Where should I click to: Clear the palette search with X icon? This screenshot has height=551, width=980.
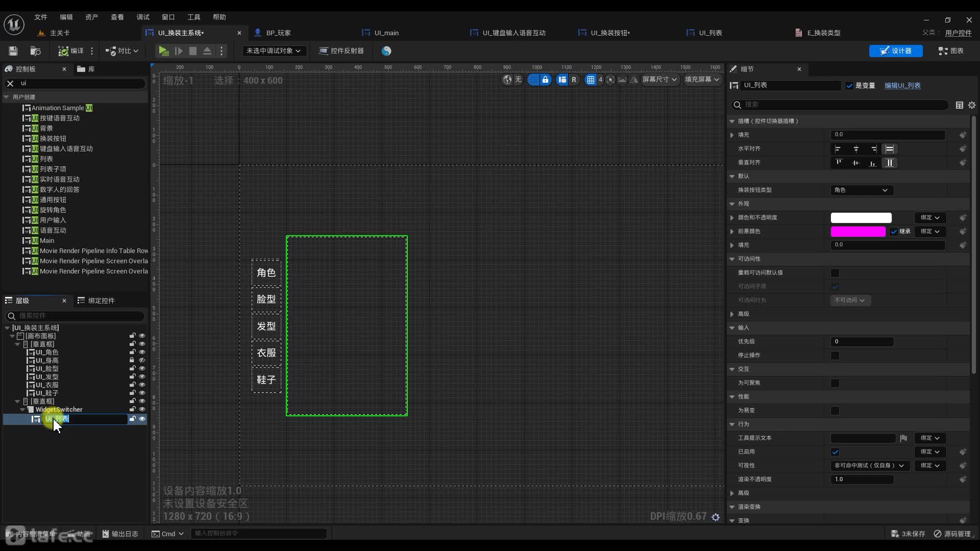10,83
